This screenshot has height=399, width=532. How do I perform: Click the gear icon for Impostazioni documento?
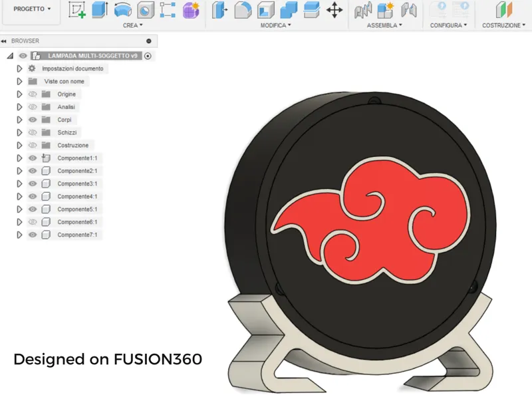[32, 68]
